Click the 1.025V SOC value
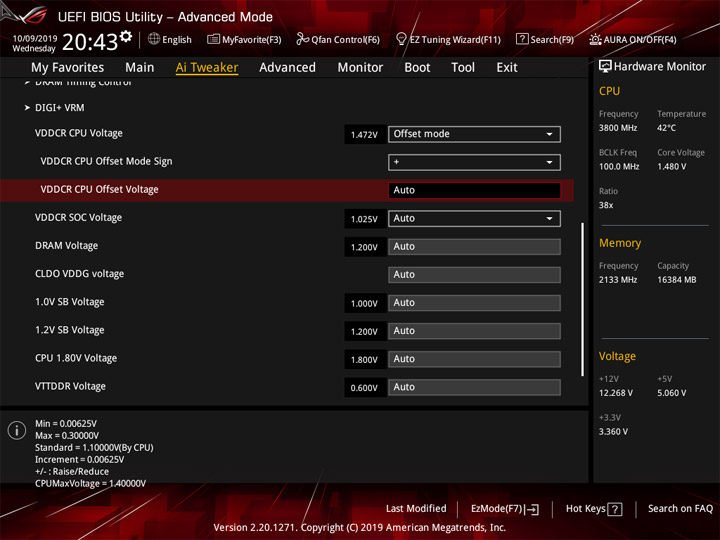Image resolution: width=720 pixels, height=540 pixels. [x=364, y=219]
